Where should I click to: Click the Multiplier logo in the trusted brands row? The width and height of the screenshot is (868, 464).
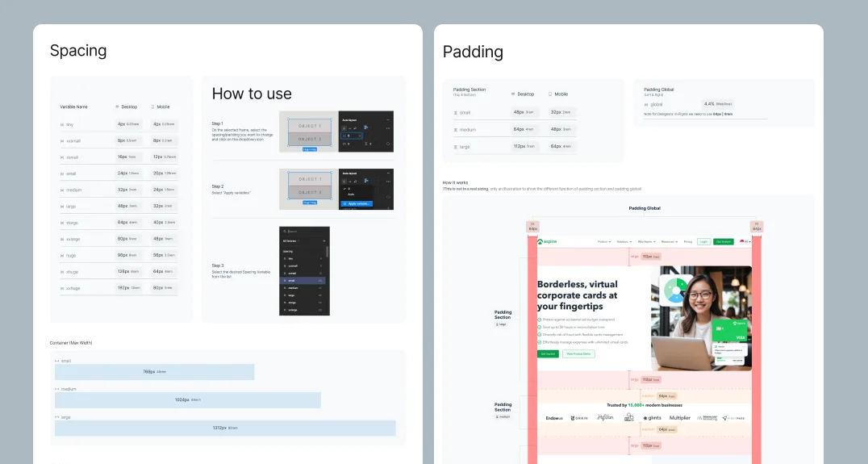(680, 417)
